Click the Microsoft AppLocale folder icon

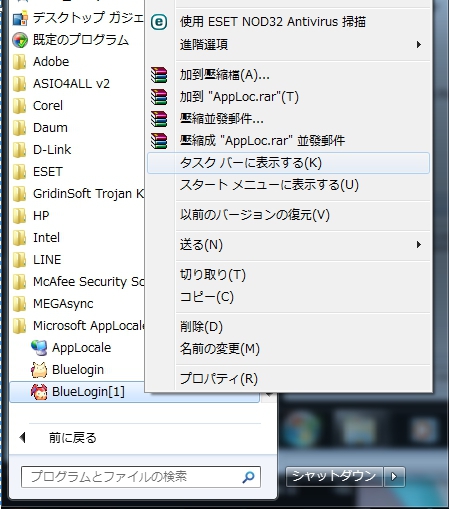pos(19,326)
